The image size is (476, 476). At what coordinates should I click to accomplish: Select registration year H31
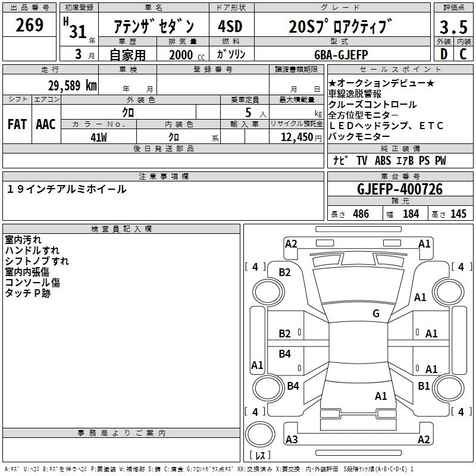click(x=76, y=28)
